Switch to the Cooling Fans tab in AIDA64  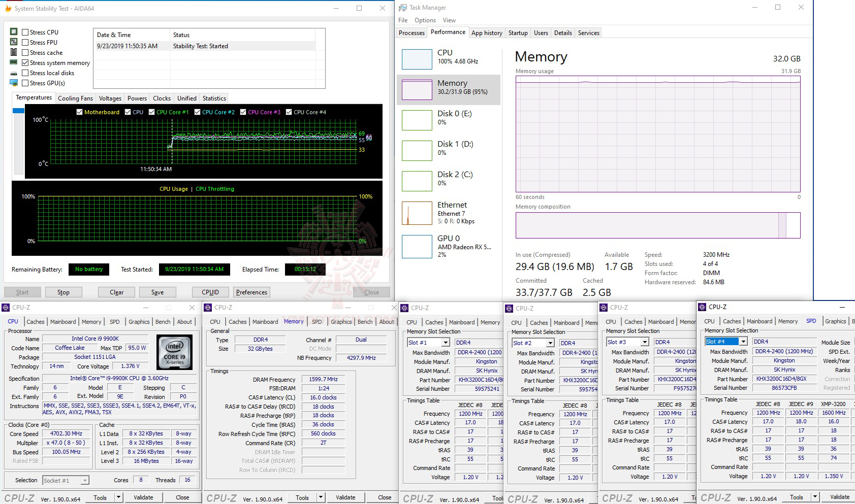[75, 98]
